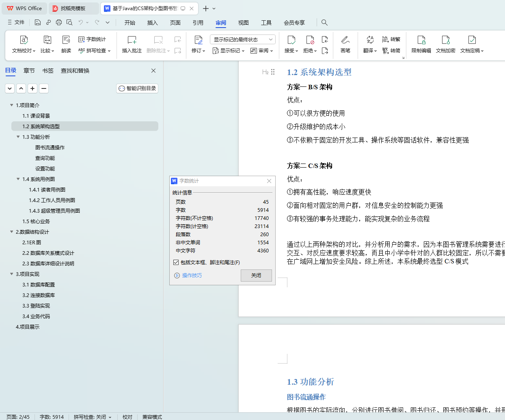Open the new tab dropdown arrow beside plus

[214, 9]
